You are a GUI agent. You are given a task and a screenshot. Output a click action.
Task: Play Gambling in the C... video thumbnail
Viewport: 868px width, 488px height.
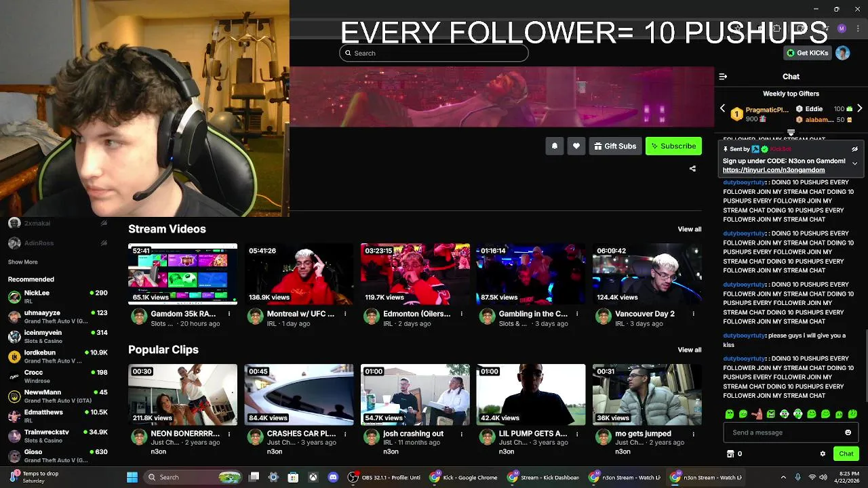(x=531, y=274)
